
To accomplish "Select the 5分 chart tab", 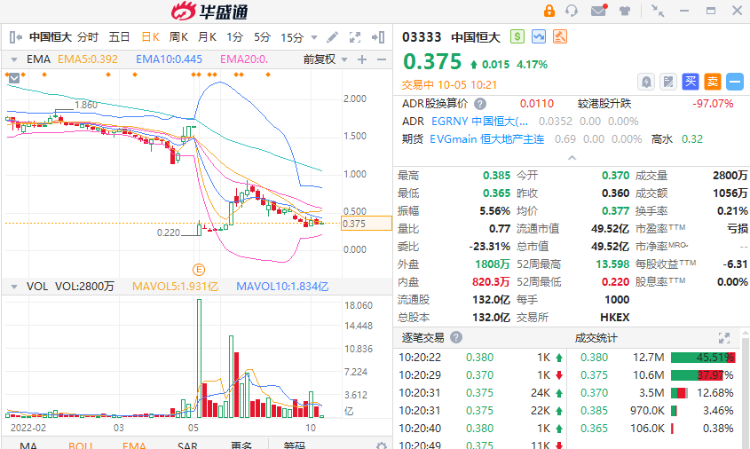I will tap(262, 37).
